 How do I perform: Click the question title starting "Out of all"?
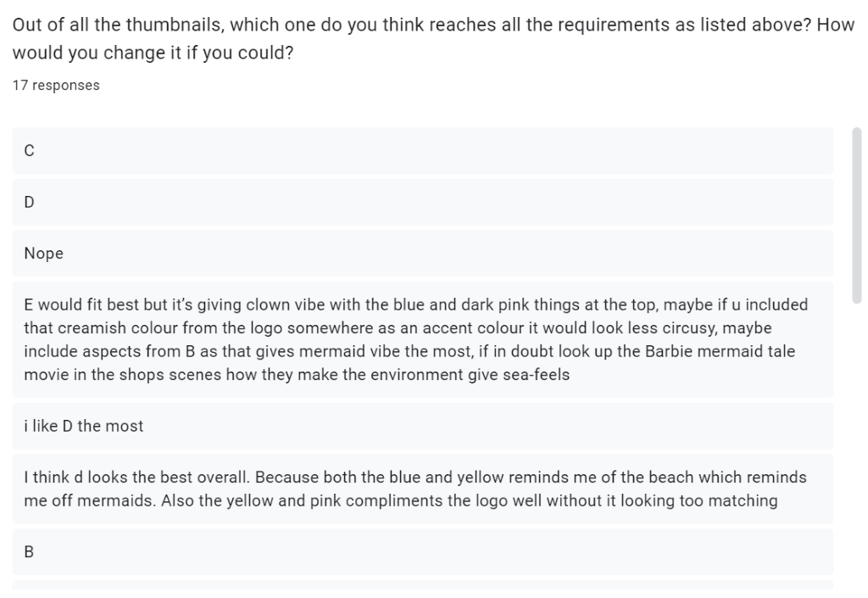(433, 39)
